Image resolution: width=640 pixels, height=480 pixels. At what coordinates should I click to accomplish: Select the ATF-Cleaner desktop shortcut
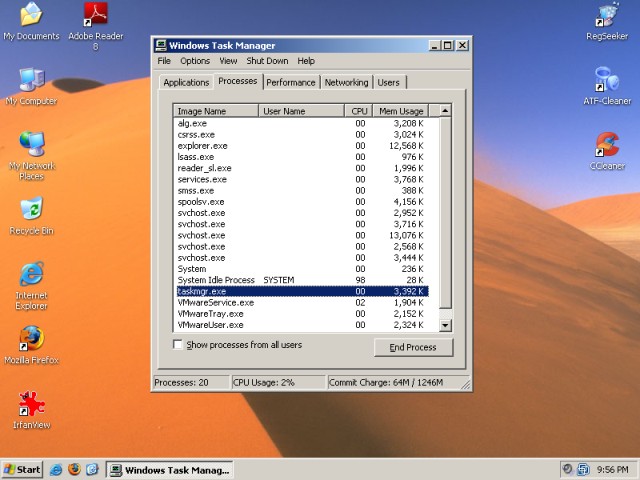coord(607,86)
